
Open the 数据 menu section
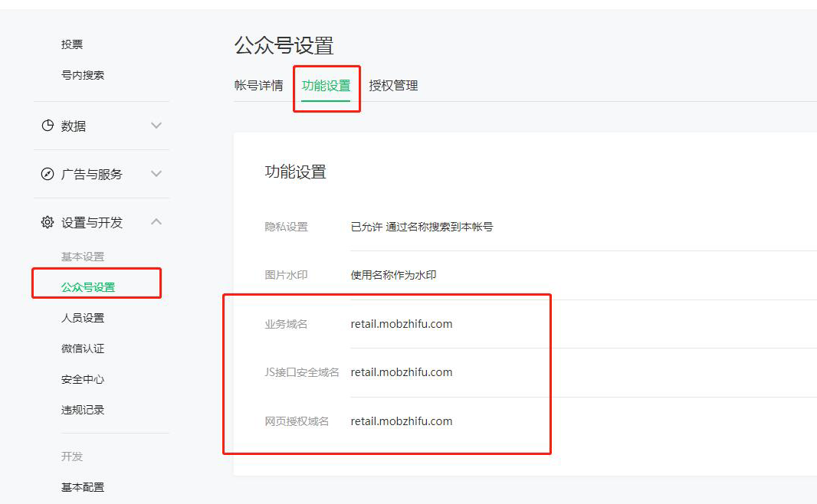click(x=74, y=126)
